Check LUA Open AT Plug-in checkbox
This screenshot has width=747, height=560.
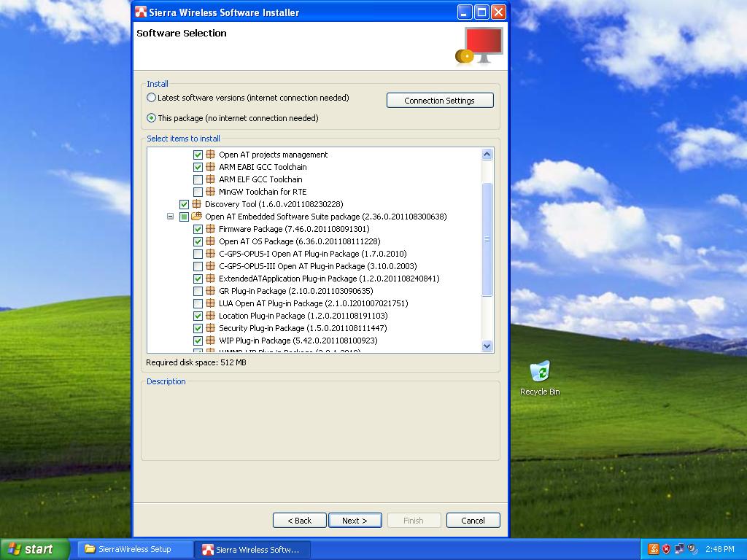(x=198, y=303)
